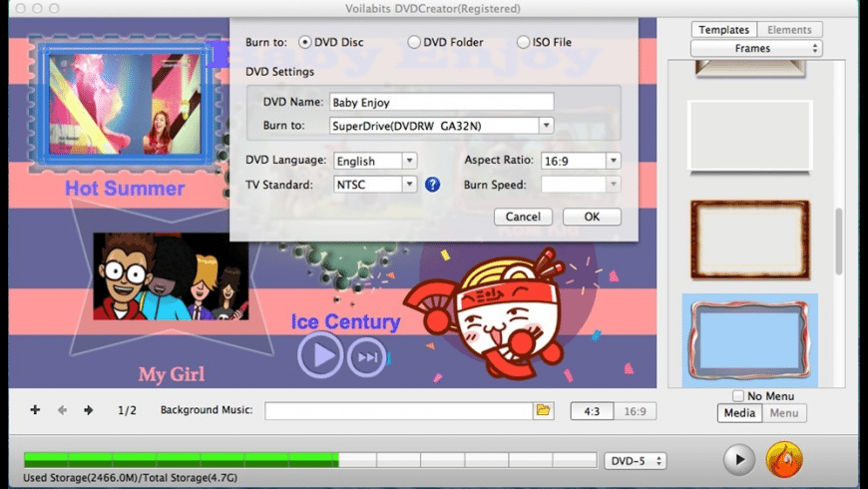This screenshot has height=489, width=868.
Task: Go to previous menu page arrow
Action: [62, 410]
